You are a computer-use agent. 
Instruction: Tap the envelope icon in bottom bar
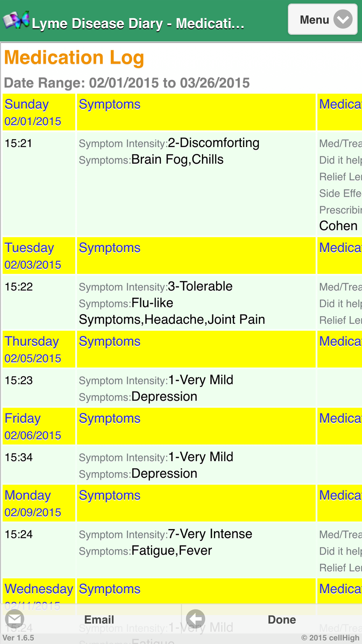[x=14, y=619]
